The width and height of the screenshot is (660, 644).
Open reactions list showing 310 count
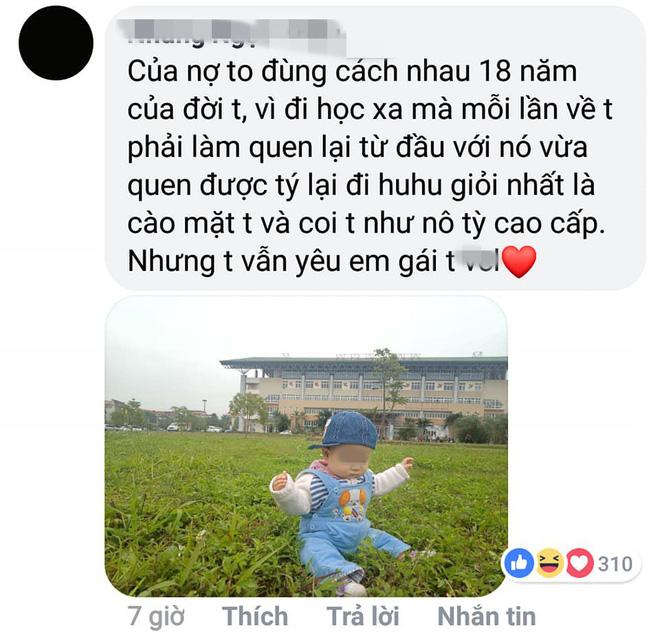[615, 564]
